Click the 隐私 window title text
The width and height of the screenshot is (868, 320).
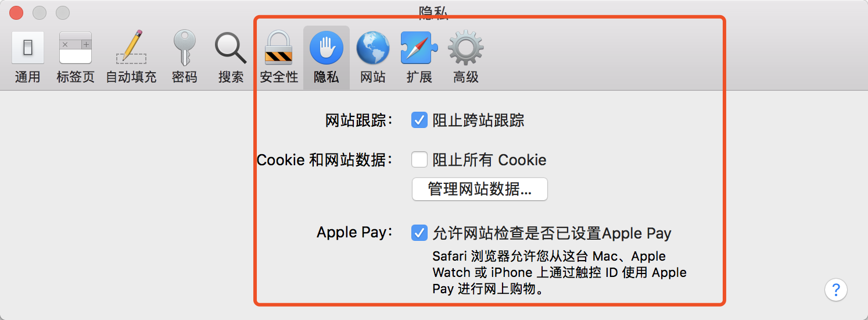[433, 13]
